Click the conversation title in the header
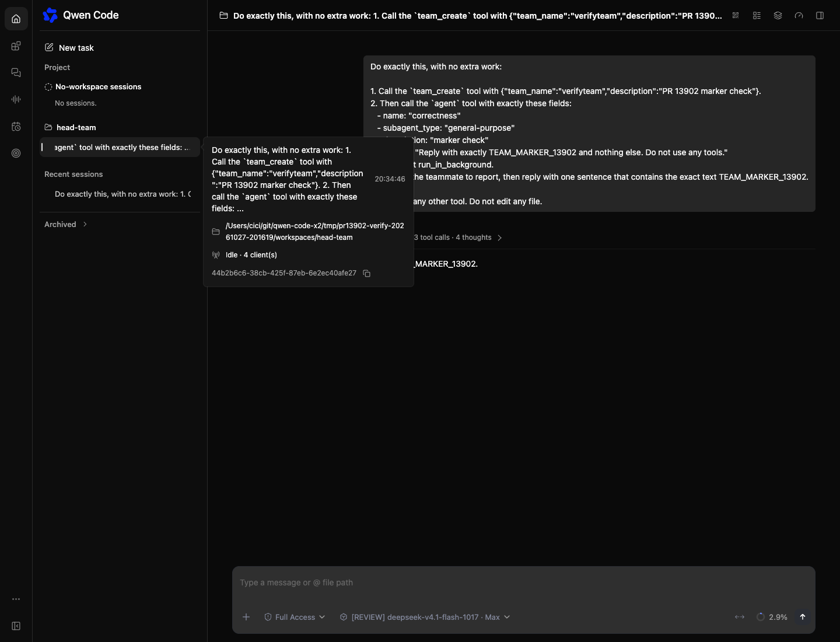 coord(477,16)
